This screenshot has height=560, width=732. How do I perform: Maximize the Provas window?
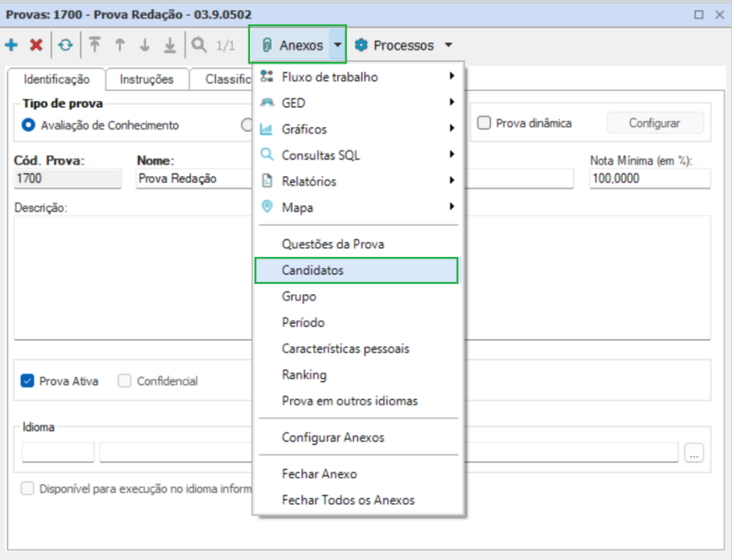pos(699,15)
